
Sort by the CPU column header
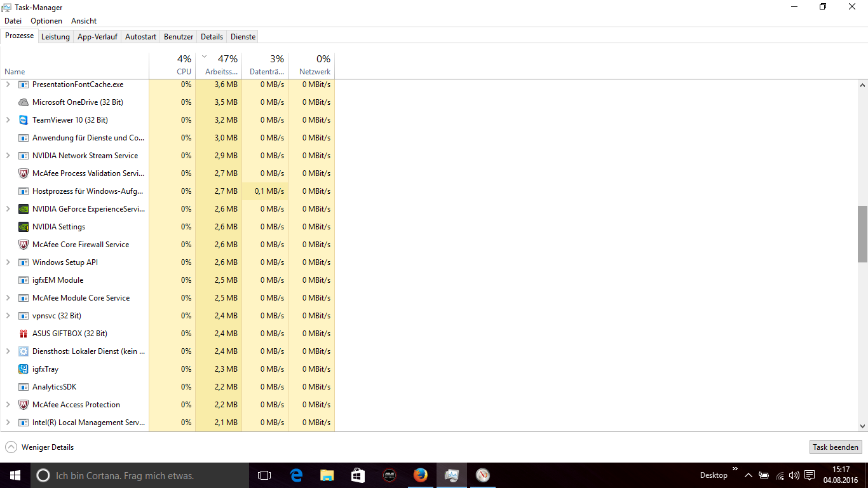point(172,65)
